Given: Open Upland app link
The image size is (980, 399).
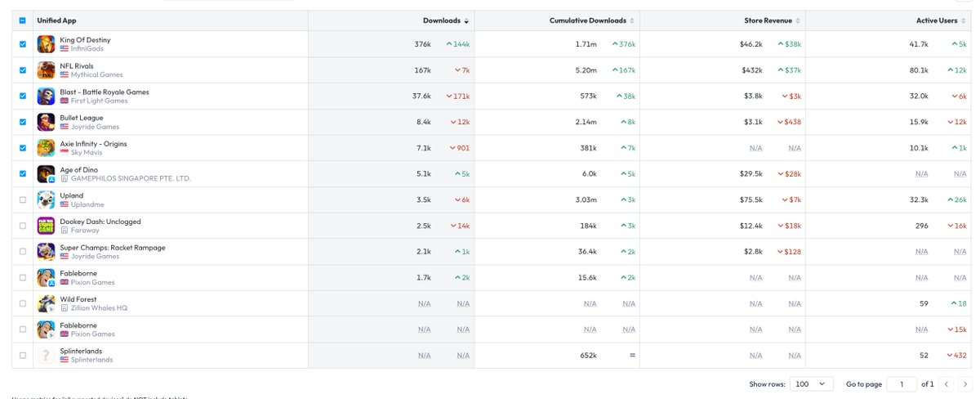Looking at the screenshot, I should (x=71, y=196).
